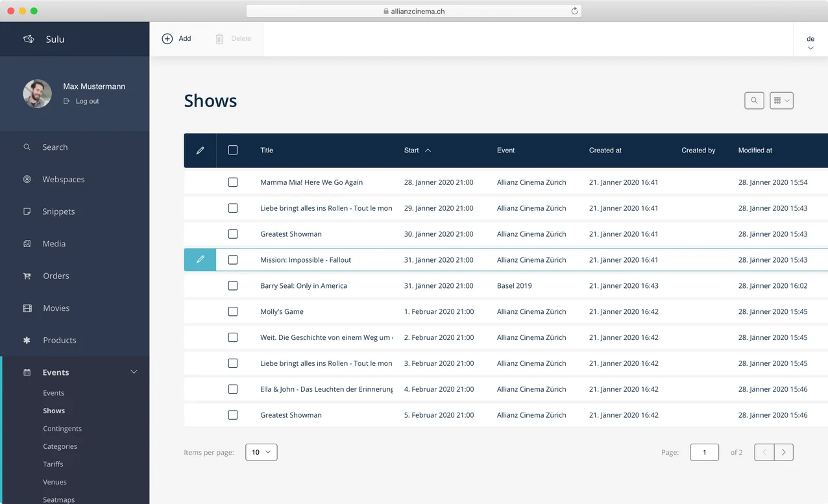This screenshot has width=828, height=504.
Task: Open the table view switcher dropdown
Action: click(x=781, y=101)
